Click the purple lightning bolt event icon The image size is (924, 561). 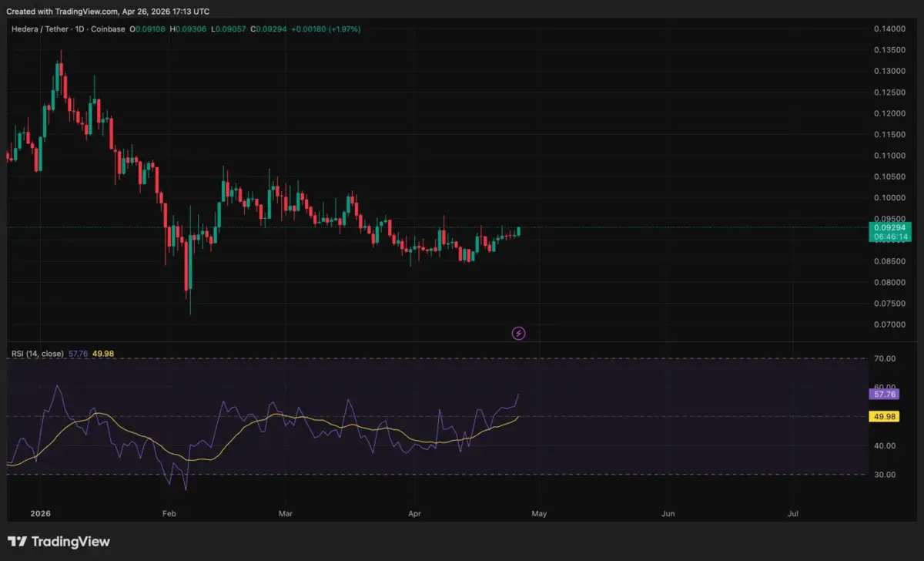[x=519, y=333]
